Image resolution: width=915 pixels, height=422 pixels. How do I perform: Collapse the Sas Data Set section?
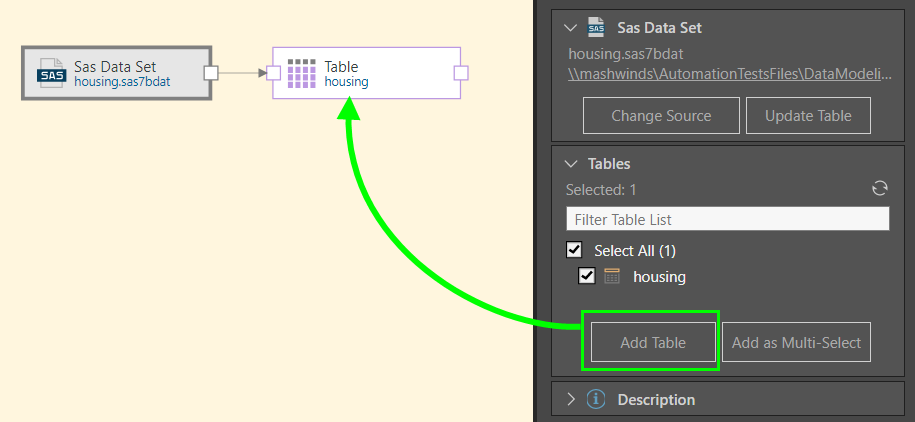pos(571,28)
